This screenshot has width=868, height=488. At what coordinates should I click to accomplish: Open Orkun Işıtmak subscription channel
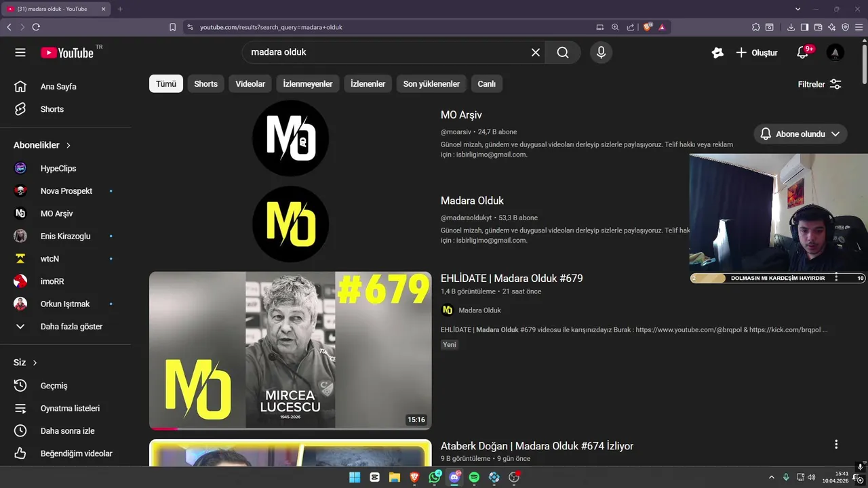click(65, 304)
